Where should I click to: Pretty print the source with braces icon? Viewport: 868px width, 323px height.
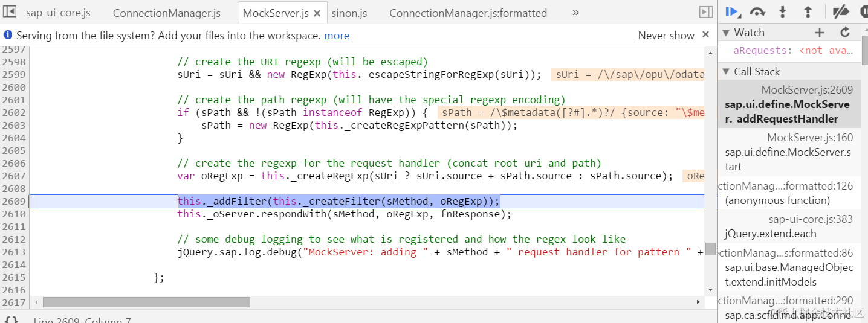tap(11, 319)
